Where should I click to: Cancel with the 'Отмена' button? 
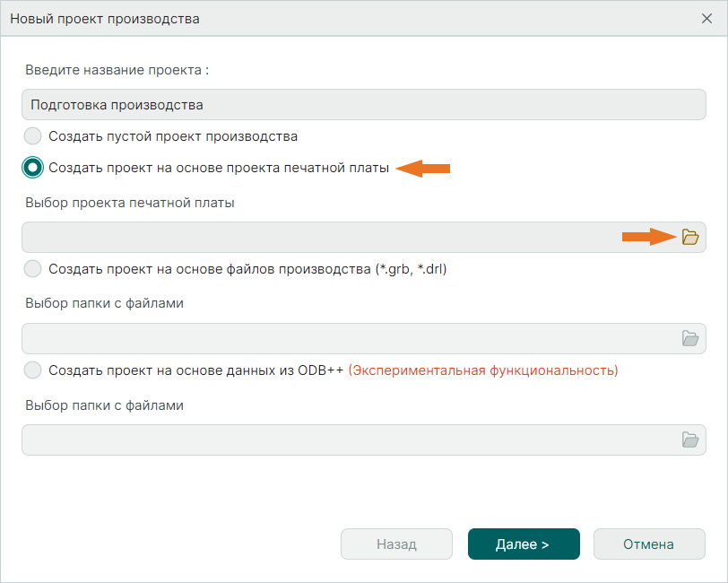pos(649,544)
